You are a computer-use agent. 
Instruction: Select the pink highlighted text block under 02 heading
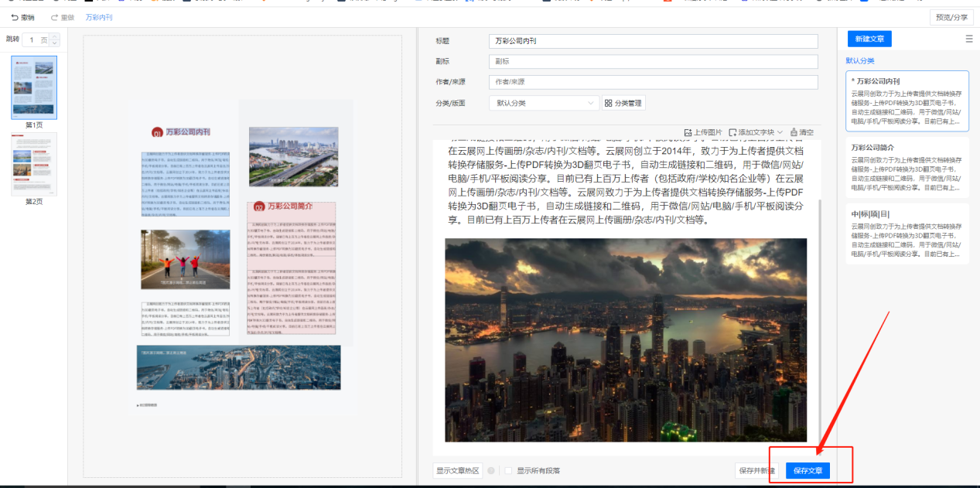click(x=291, y=268)
